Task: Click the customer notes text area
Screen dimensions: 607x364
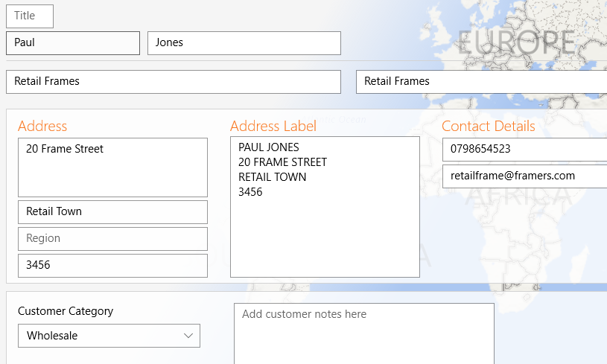Action: pyautogui.click(x=364, y=333)
